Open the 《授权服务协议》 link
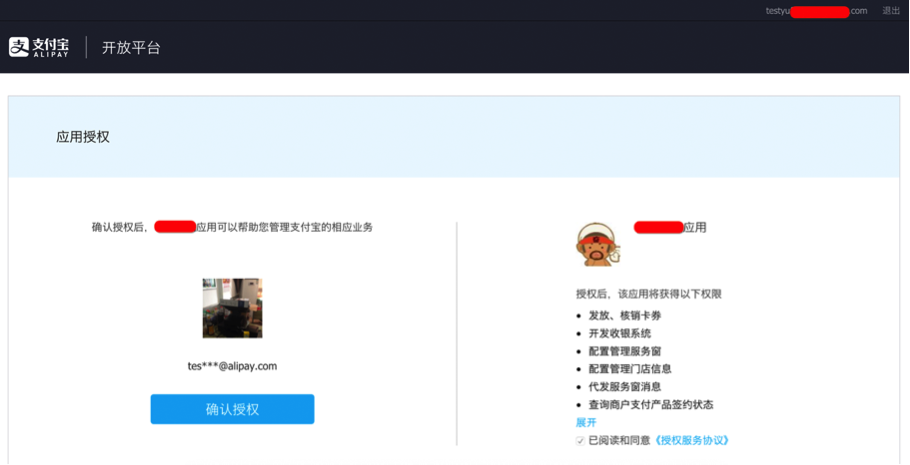Image resolution: width=910 pixels, height=465 pixels. click(x=691, y=441)
